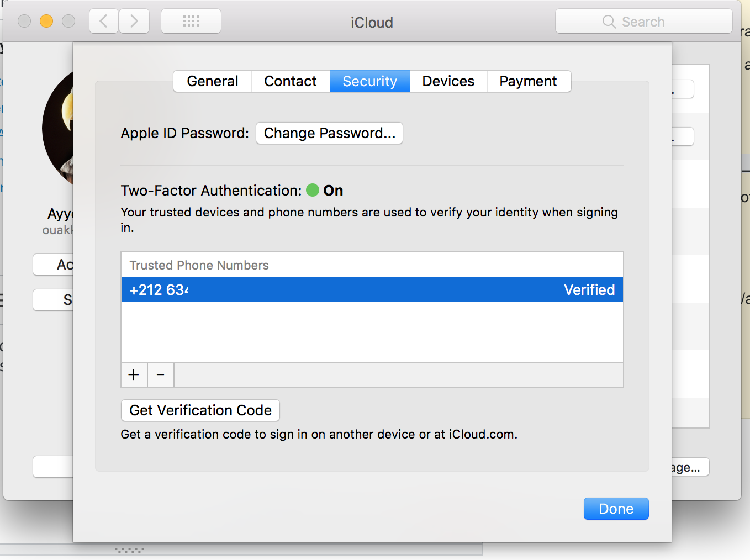Remove selected phone number with minus
This screenshot has height=560, width=750.
pyautogui.click(x=161, y=375)
